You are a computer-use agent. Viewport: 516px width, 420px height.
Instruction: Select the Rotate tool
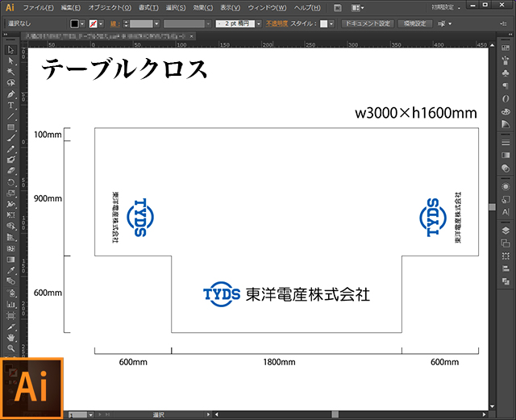tap(11, 182)
